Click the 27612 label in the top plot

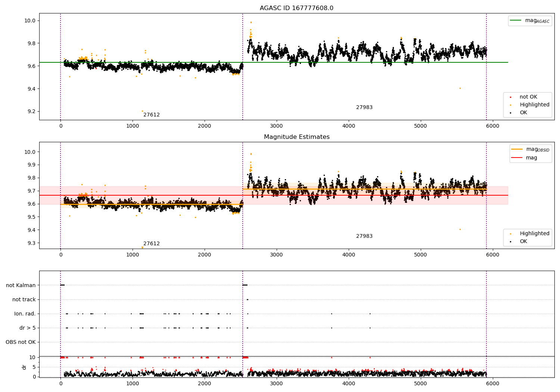pyautogui.click(x=152, y=115)
